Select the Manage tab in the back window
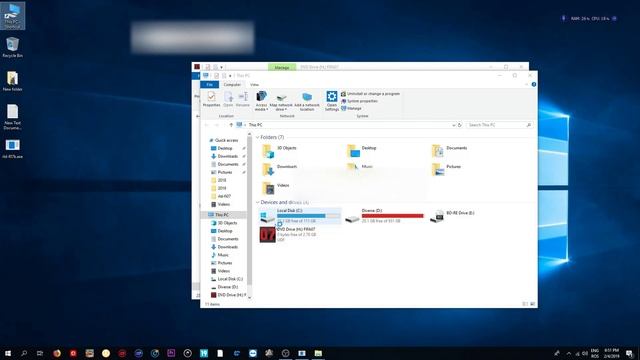640x360 pixels. click(x=282, y=67)
